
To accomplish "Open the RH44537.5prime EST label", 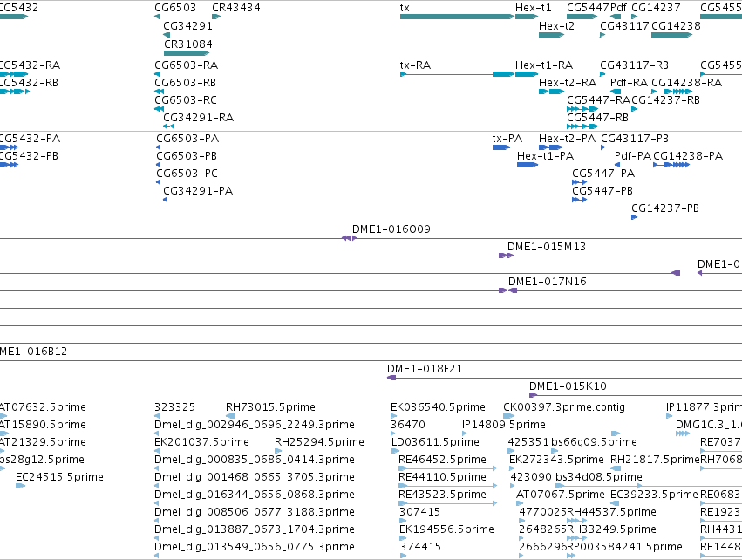I will [611, 512].
